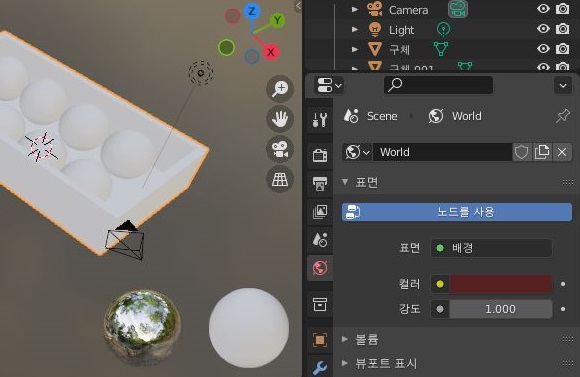Open properties options chevron dropdown
The height and width of the screenshot is (377, 580).
pos(563,85)
